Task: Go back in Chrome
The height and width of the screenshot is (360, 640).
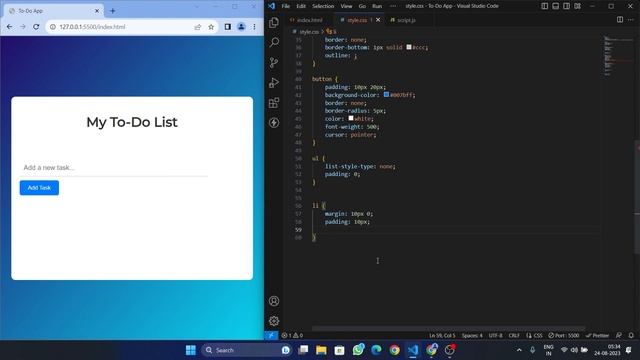Action: tap(9, 27)
